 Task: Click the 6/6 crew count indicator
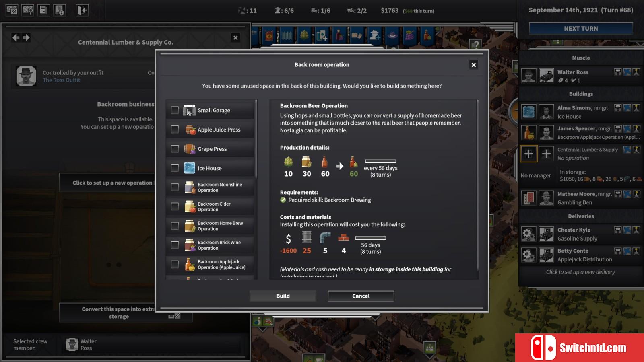click(x=284, y=10)
